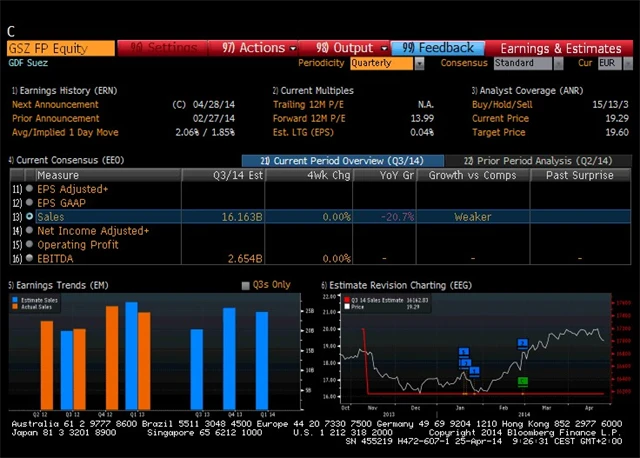The height and width of the screenshot is (458, 640).
Task: Click the Feedback button
Action: (439, 47)
